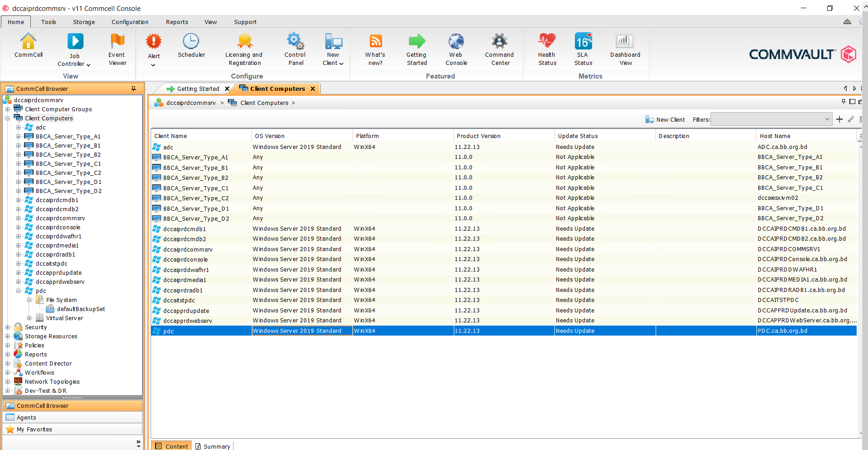Expand the dccaiprdcmdb1 tree node
This screenshot has width=868, height=450.
point(19,200)
